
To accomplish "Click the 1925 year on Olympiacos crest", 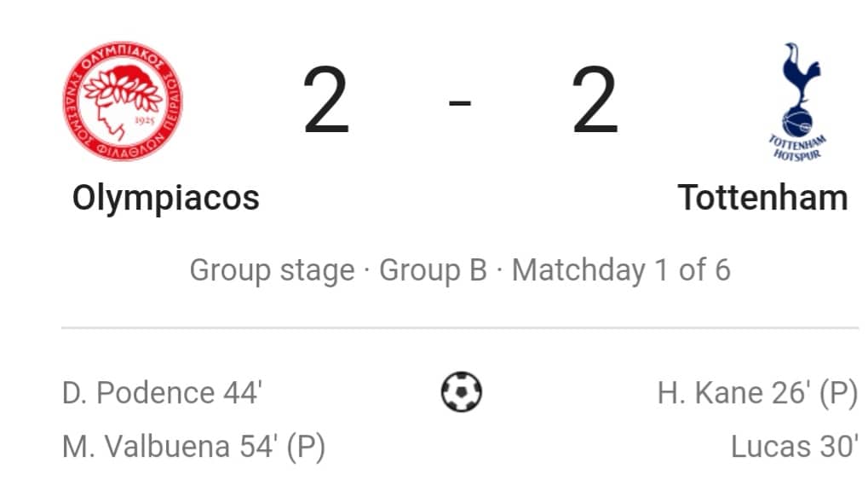I will (x=144, y=121).
